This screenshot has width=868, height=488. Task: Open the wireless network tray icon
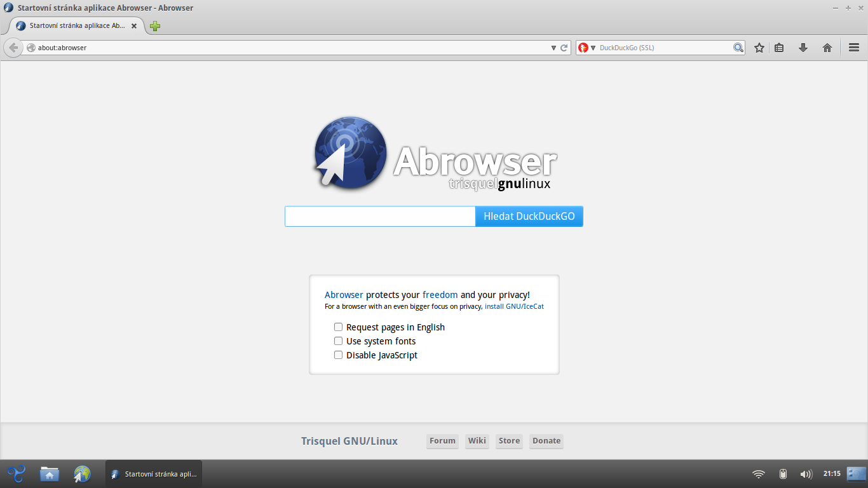tap(759, 474)
